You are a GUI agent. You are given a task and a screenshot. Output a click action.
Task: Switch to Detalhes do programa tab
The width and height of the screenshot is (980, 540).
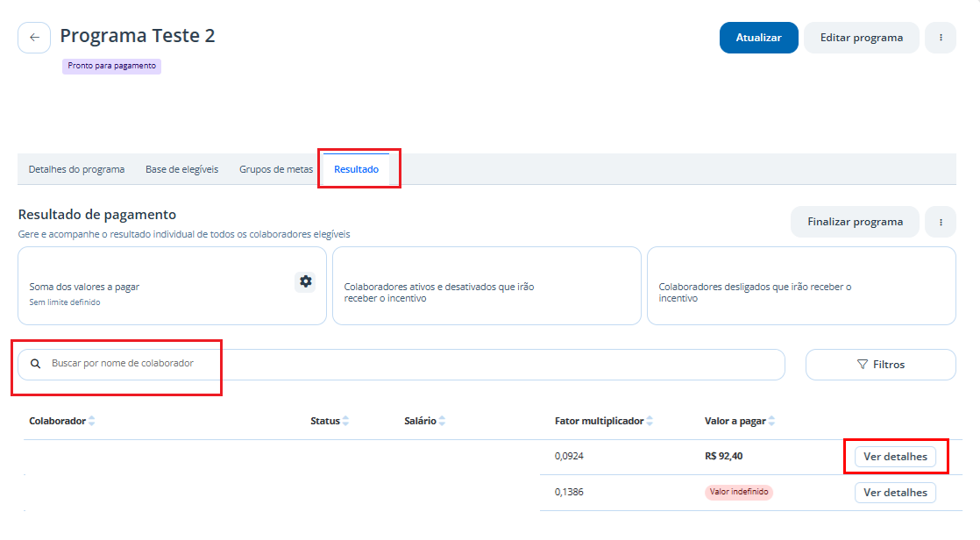click(x=76, y=169)
